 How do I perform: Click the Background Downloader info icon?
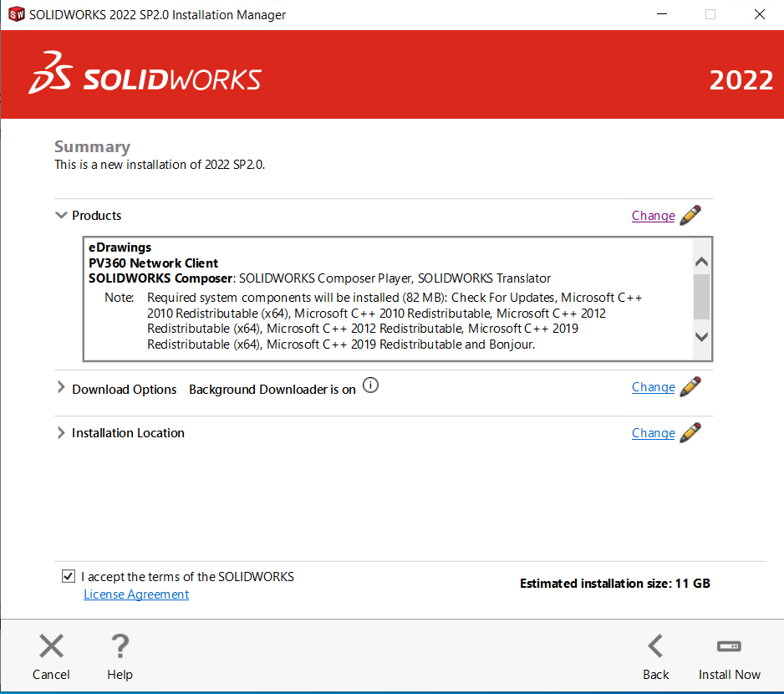tap(370, 386)
